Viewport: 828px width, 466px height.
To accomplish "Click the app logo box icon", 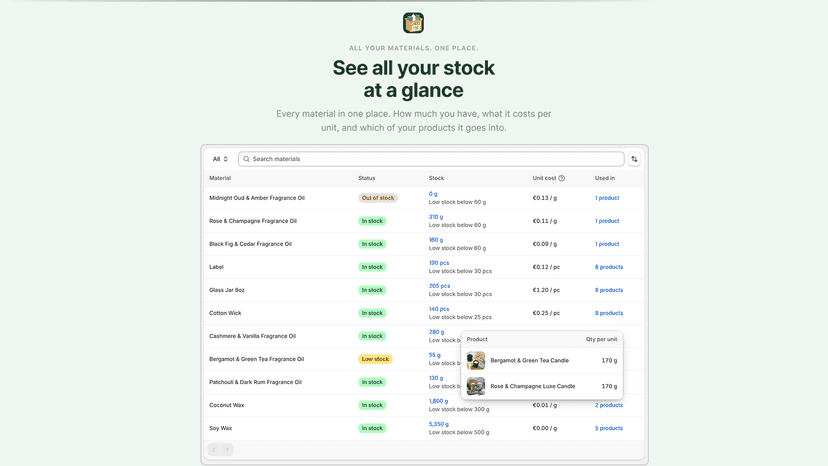I will [x=413, y=23].
